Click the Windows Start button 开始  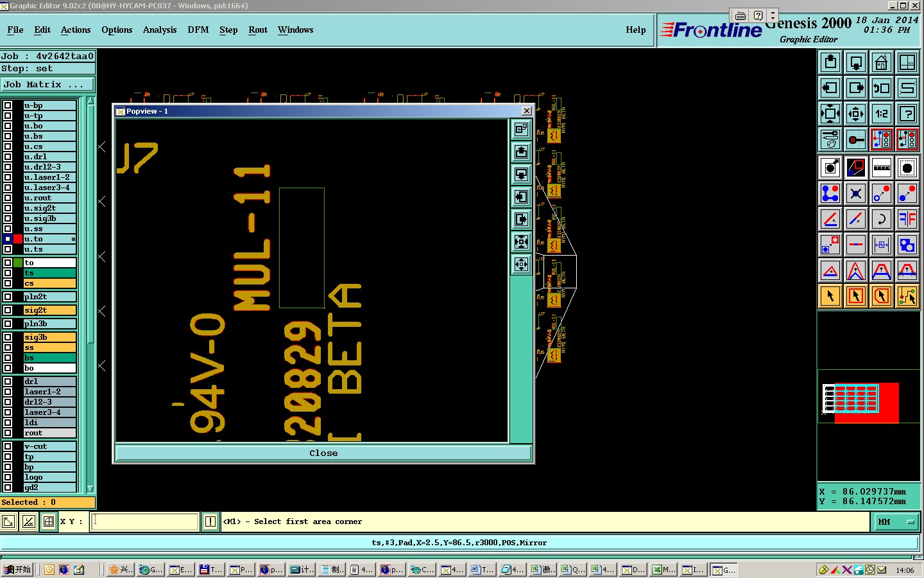point(17,570)
